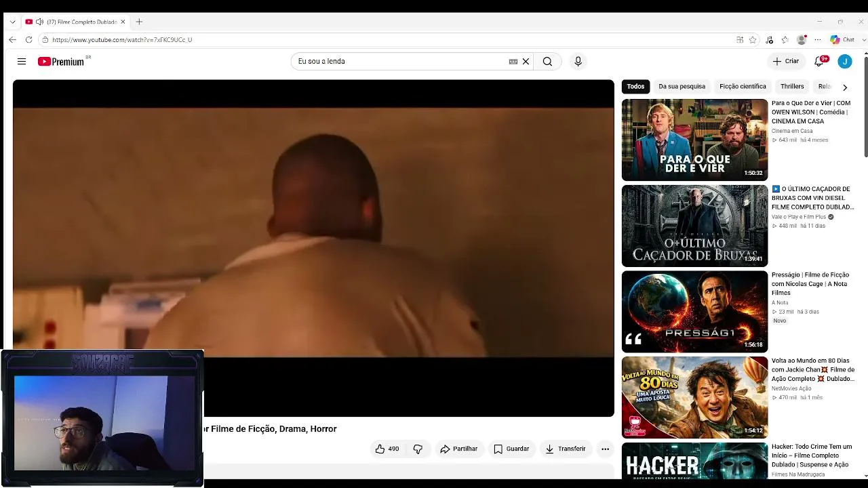Share the video via Partilhar
Viewport: 868px width, 488px height.
click(459, 449)
